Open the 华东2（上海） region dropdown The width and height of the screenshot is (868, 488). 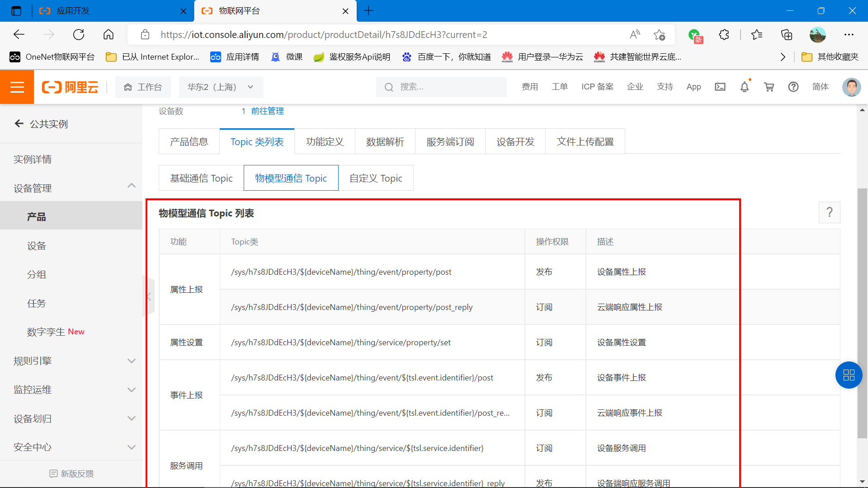click(x=221, y=87)
